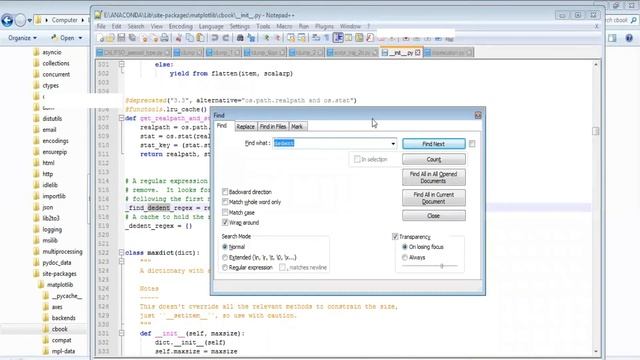This screenshot has width=640, height=360.
Task: Click the Redo arrow icon
Action: click(226, 38)
